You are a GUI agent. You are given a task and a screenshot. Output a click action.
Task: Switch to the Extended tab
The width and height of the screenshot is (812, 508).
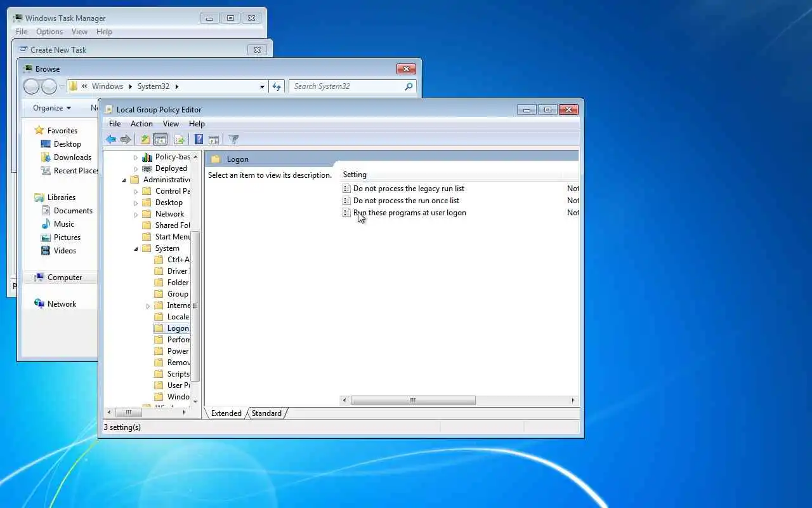[x=226, y=413]
